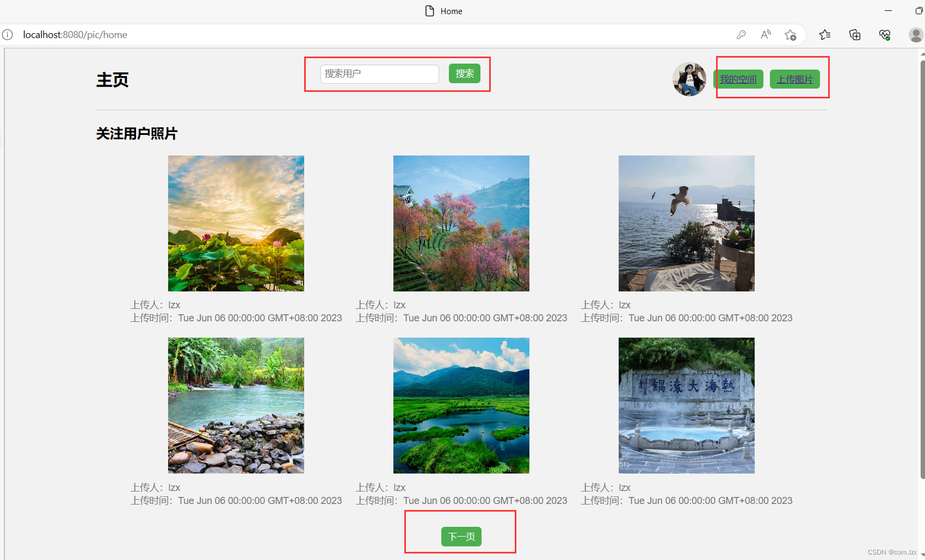Click the site information icon in address bar
Viewport: 925px width, 560px height.
[x=8, y=35]
